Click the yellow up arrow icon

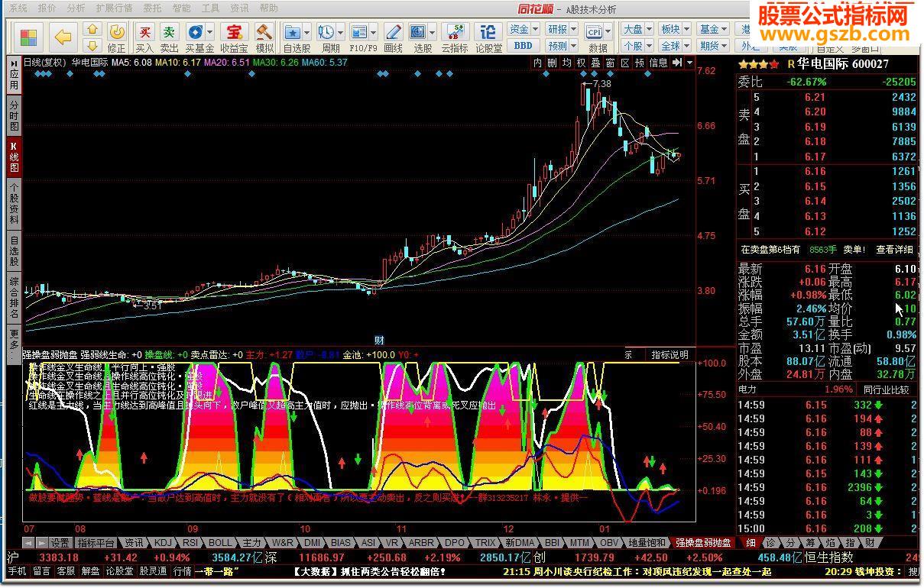pos(92,29)
